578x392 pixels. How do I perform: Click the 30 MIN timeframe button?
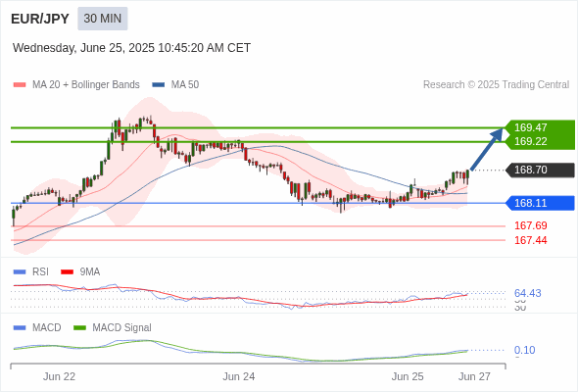(x=103, y=19)
